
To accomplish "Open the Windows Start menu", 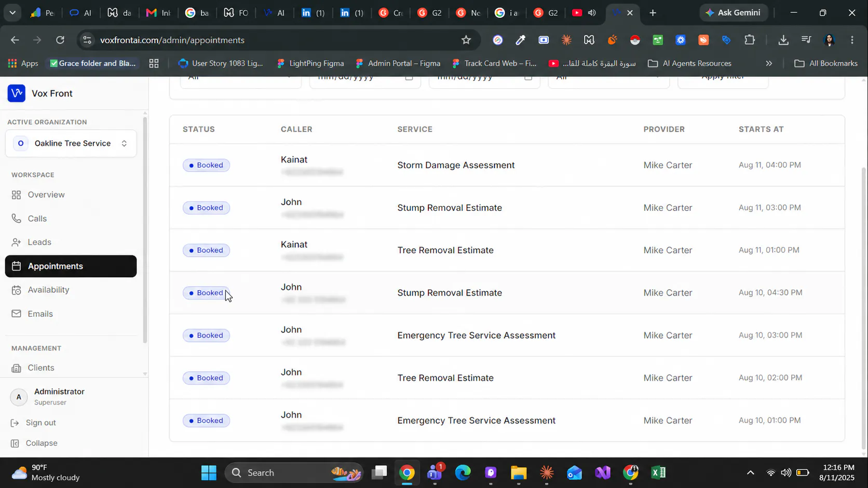I will [x=209, y=472].
